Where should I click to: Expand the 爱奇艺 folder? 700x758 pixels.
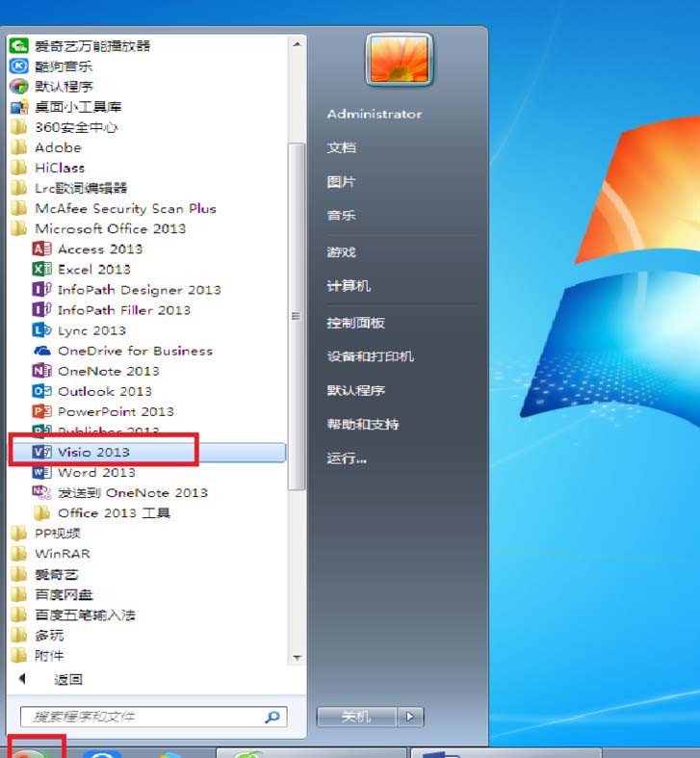click(x=44, y=574)
